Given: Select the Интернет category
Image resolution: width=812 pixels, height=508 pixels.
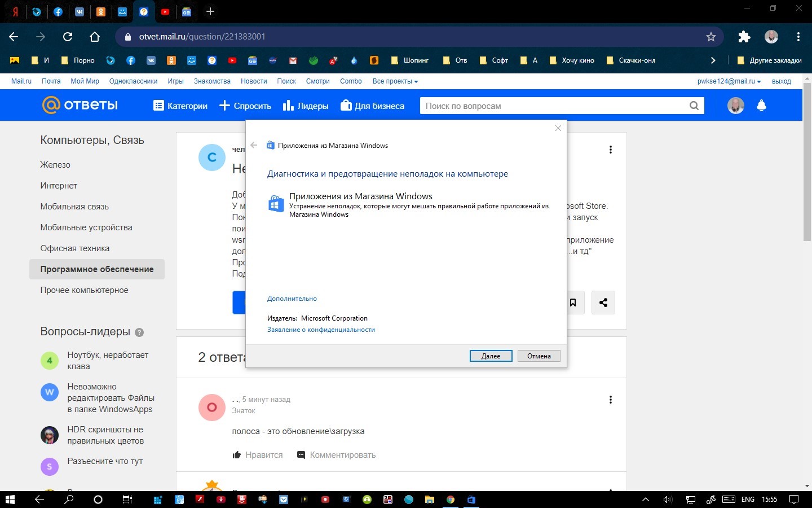Looking at the screenshot, I should pyautogui.click(x=59, y=186).
